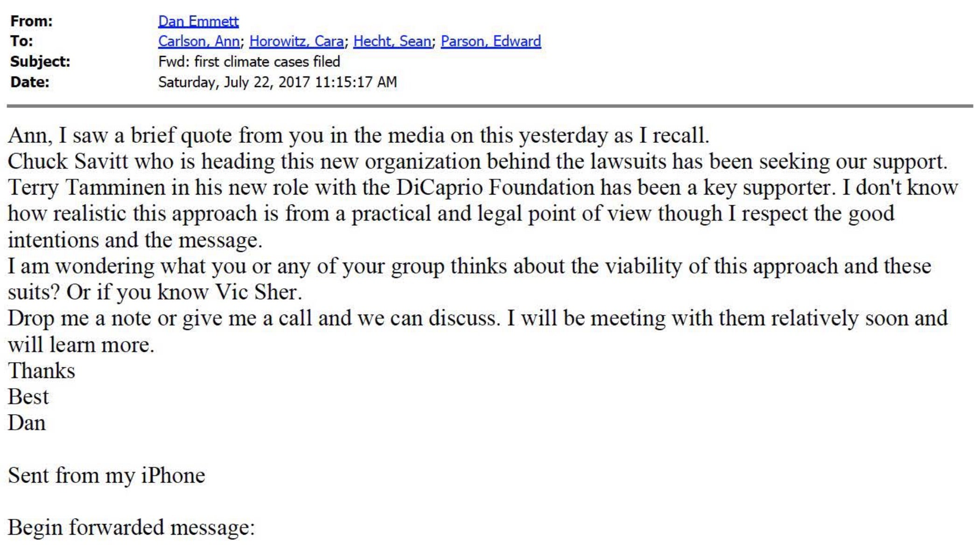This screenshot has height=559, width=980.
Task: Click the From: header label
Action: 31,21
